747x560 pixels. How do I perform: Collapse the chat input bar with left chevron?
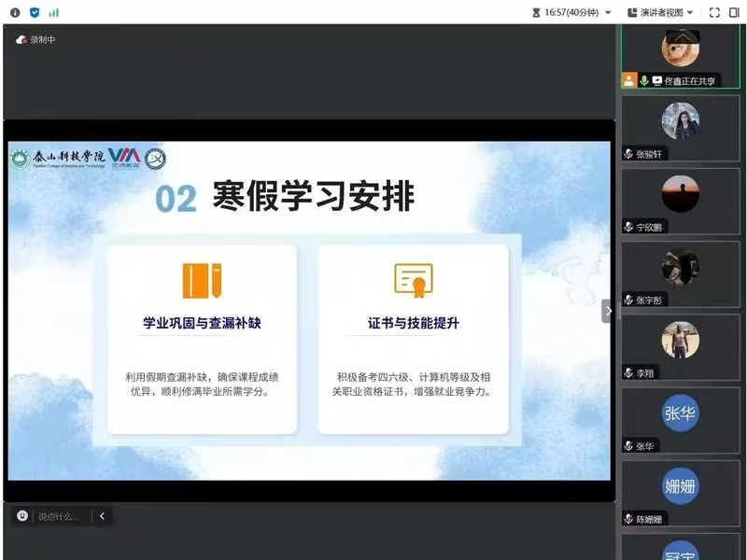101,516
